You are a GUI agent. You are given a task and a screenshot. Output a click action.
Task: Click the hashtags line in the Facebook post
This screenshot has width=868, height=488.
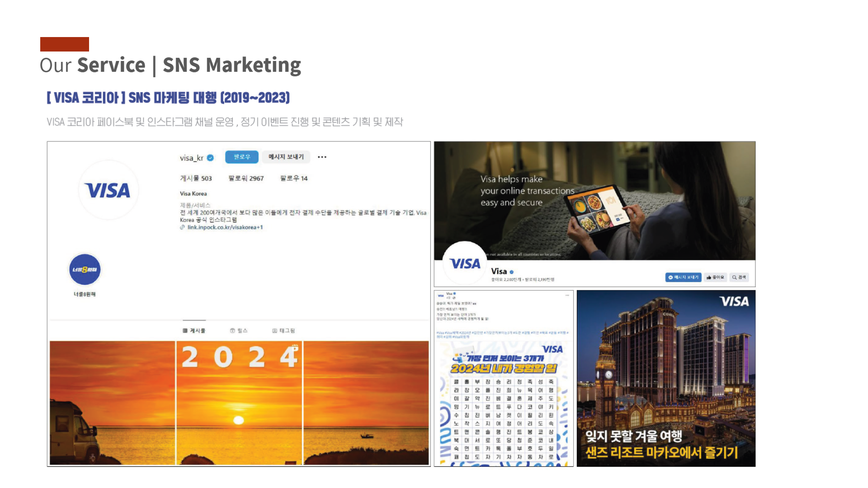coord(502,334)
